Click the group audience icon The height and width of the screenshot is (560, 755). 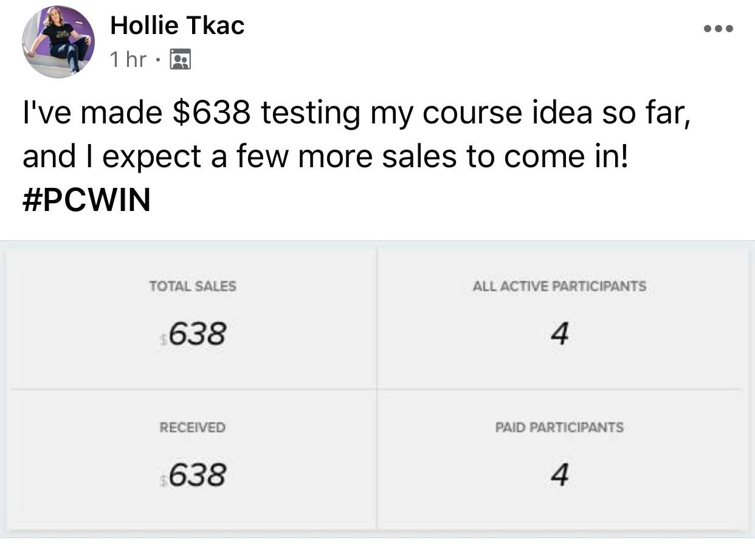click(180, 60)
